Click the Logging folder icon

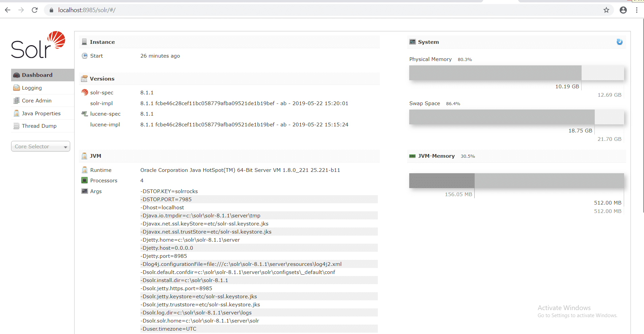pos(17,88)
